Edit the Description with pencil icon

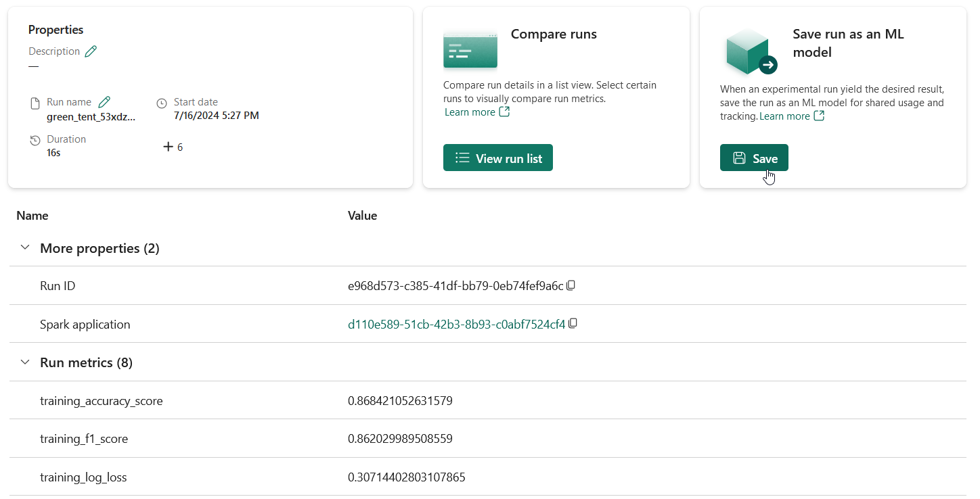coord(91,51)
